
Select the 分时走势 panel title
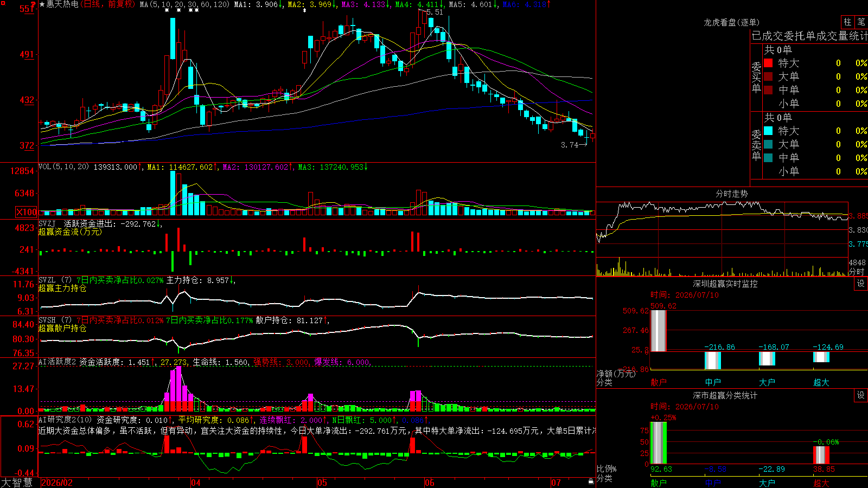tap(731, 194)
